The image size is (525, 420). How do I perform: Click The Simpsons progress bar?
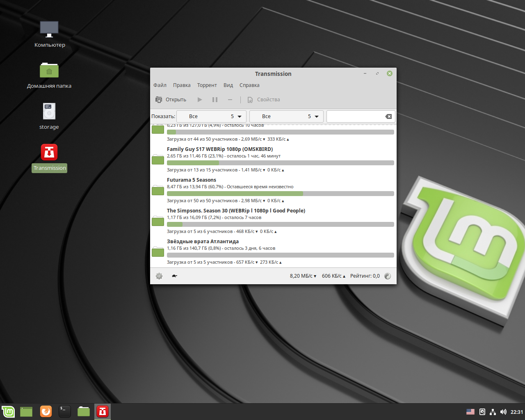pyautogui.click(x=281, y=224)
